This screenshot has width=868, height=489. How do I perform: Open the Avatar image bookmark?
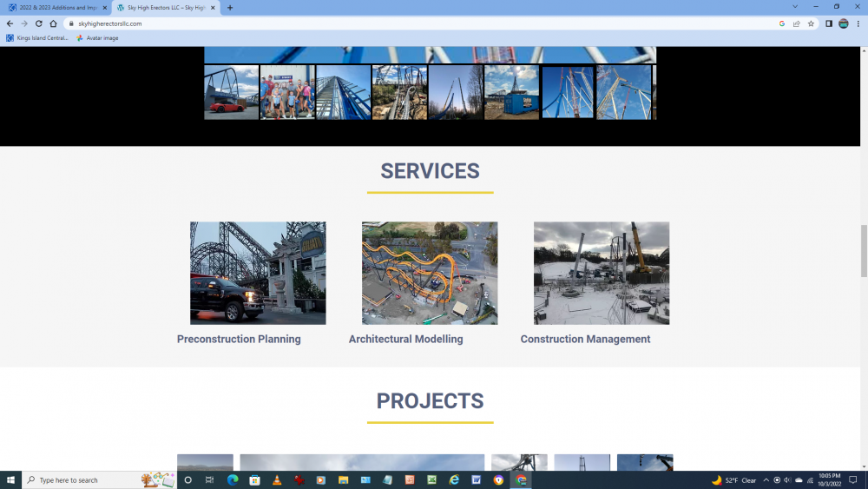click(x=97, y=38)
